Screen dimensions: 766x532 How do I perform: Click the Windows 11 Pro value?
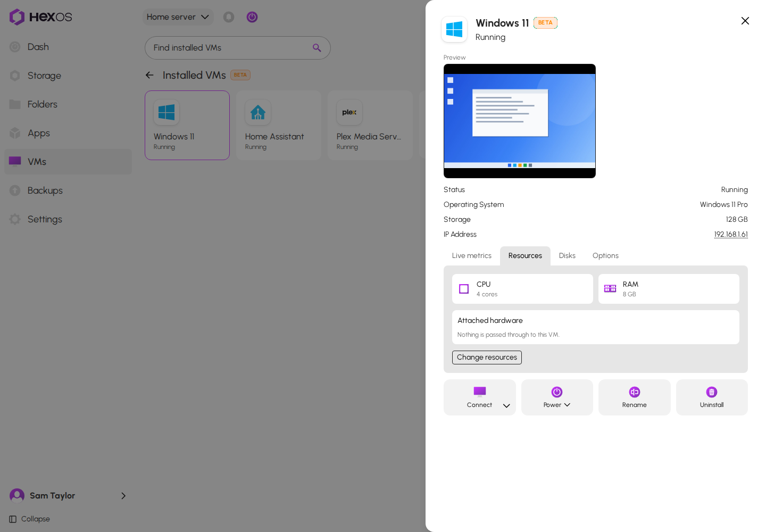(x=724, y=205)
